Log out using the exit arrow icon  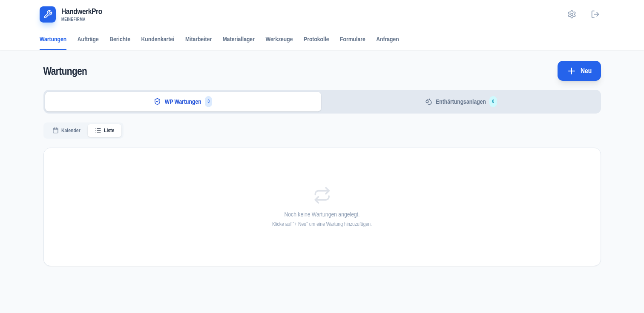click(x=595, y=14)
